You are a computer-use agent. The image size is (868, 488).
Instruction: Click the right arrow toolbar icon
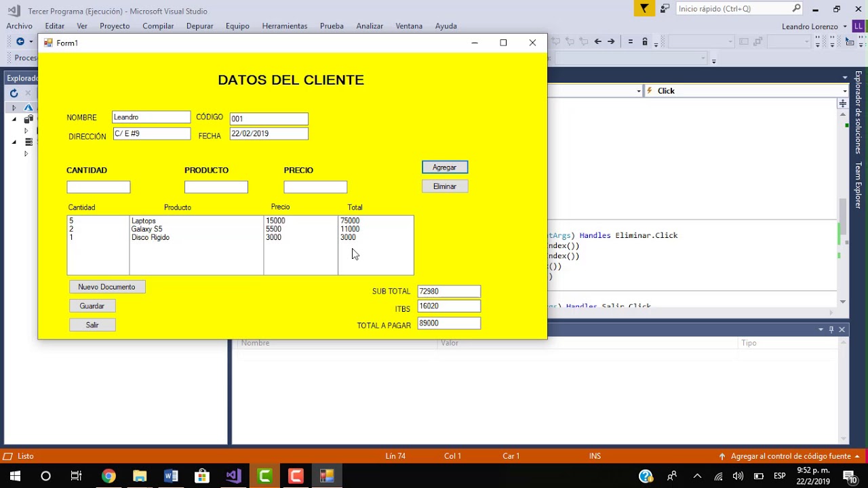(611, 41)
